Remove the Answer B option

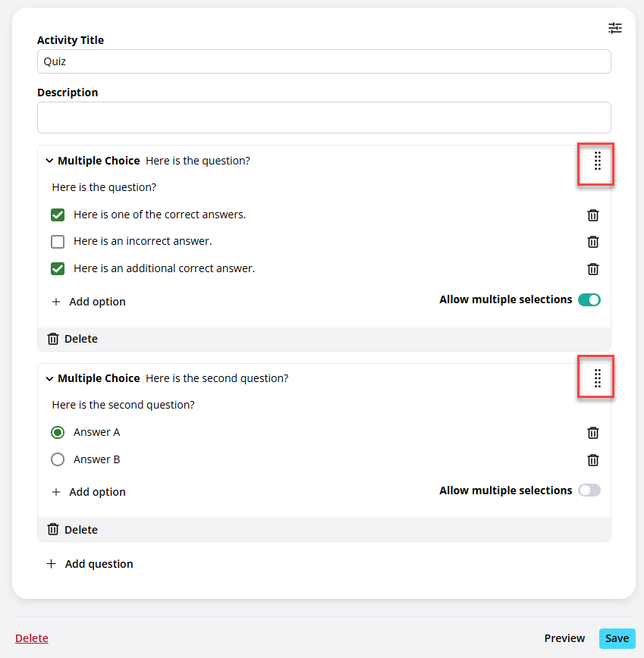pos(592,460)
